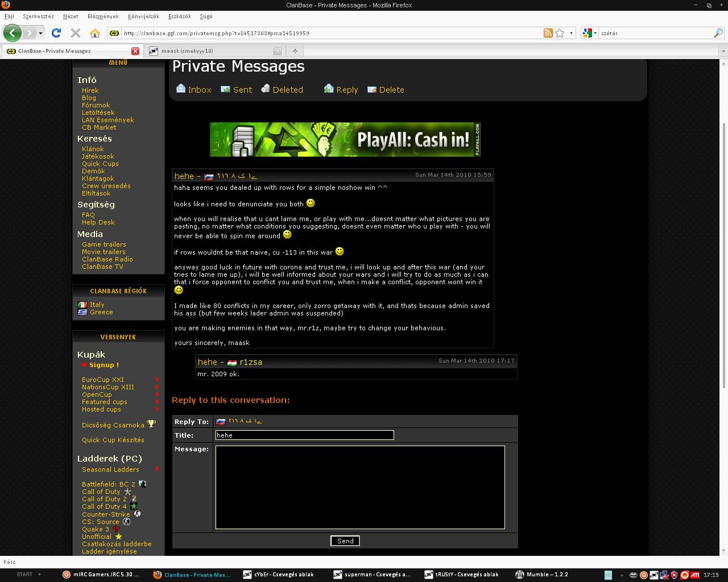
Task: Click the RSS feed icon in address bar
Action: (548, 33)
